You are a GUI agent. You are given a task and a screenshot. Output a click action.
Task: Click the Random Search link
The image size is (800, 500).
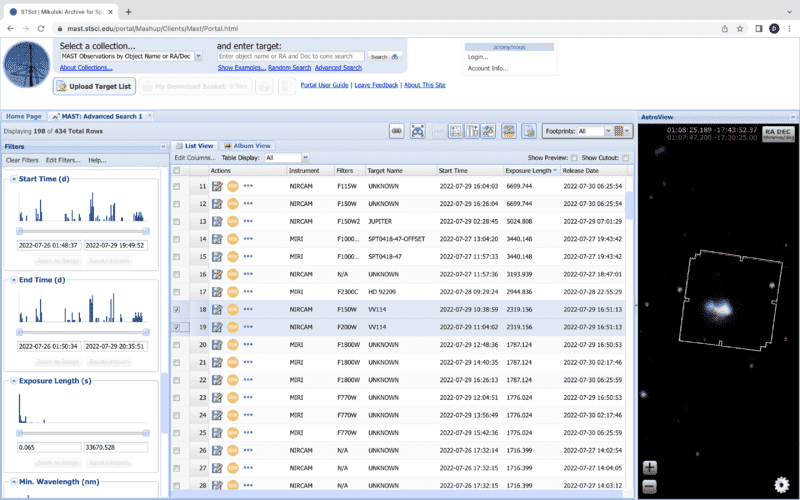click(x=289, y=67)
